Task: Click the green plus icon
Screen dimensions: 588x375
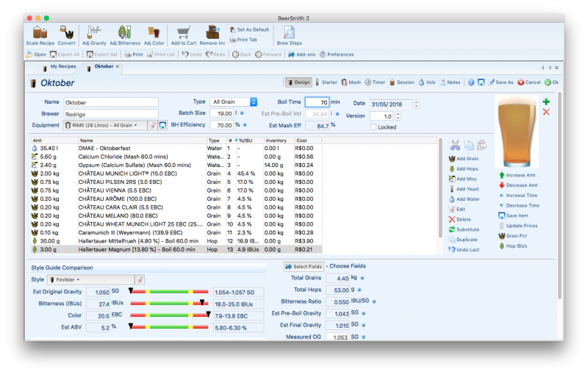Action: pyautogui.click(x=546, y=101)
